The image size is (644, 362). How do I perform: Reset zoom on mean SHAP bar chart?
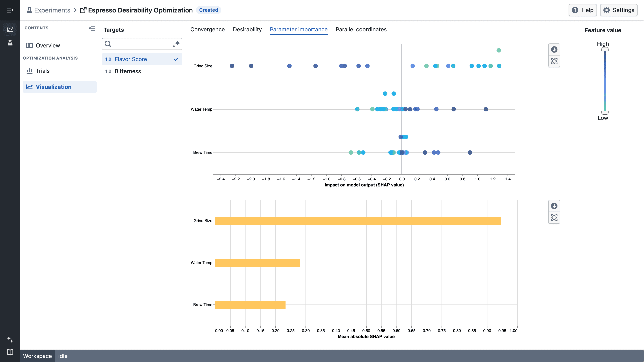pyautogui.click(x=554, y=218)
